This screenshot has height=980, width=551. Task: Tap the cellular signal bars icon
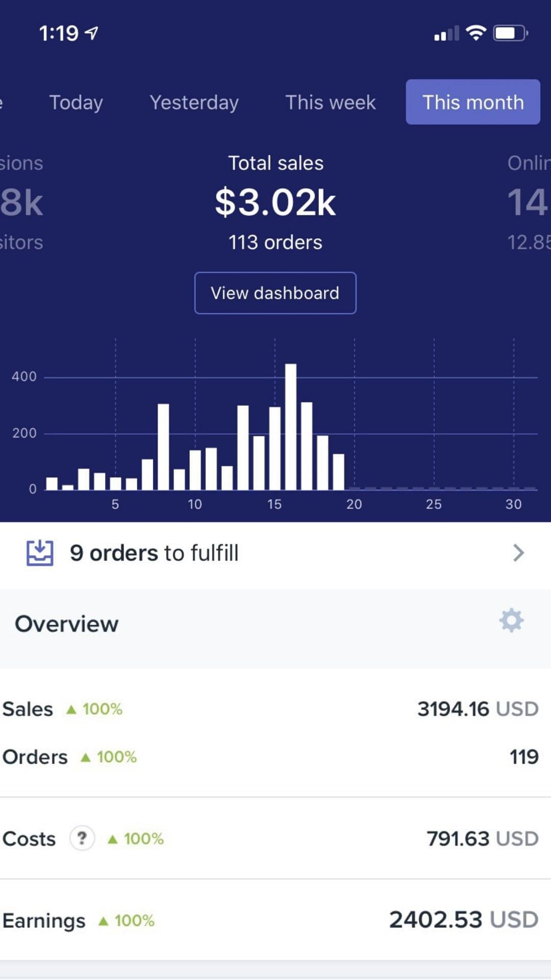click(x=446, y=34)
